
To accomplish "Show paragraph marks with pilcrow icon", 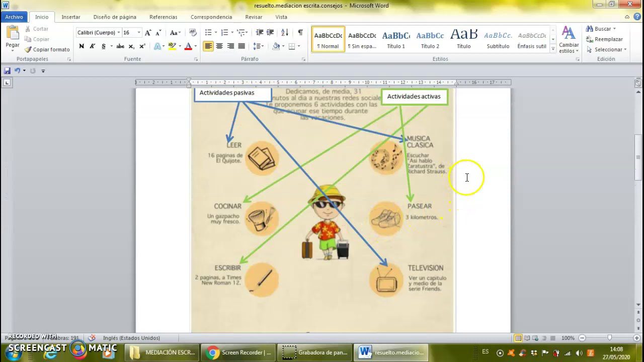I will 300,33.
